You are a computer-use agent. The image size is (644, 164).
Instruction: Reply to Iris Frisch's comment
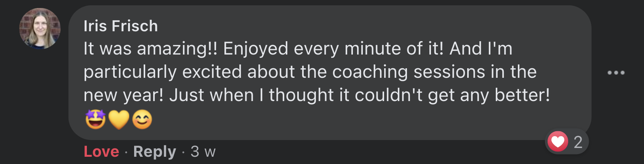tap(155, 152)
